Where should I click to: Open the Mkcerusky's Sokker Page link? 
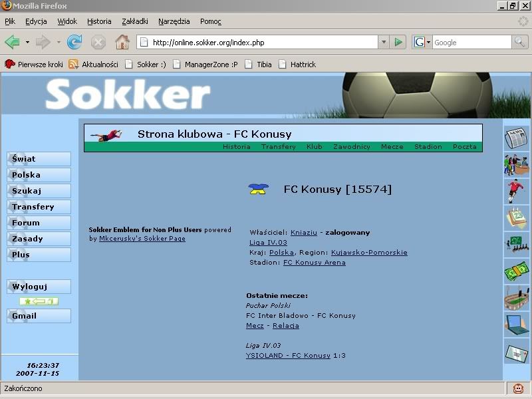(142, 239)
